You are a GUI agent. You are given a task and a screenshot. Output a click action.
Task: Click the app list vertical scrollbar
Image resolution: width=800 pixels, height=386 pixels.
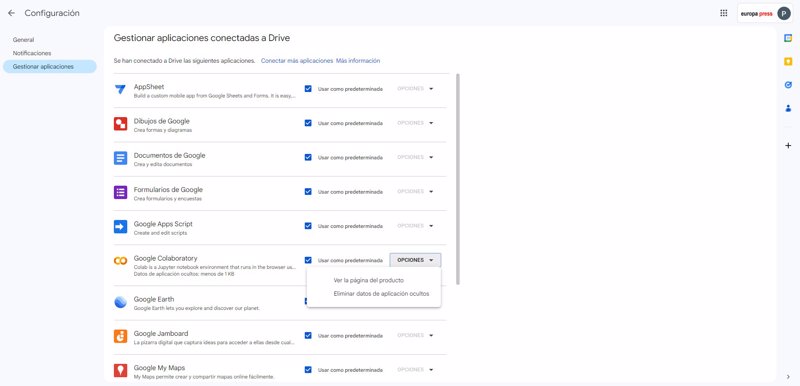(458, 179)
